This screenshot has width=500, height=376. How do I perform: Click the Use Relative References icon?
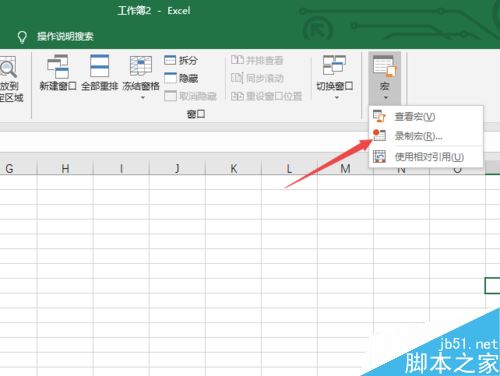pos(379,156)
